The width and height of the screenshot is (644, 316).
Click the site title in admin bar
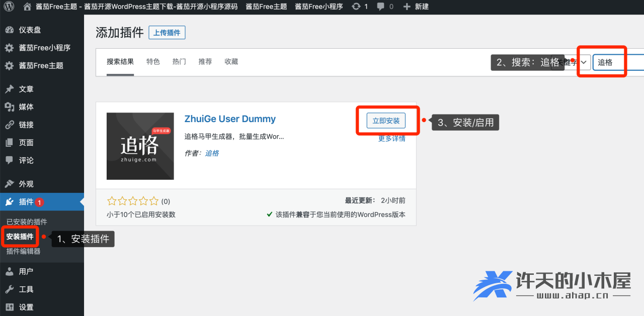click(136, 7)
